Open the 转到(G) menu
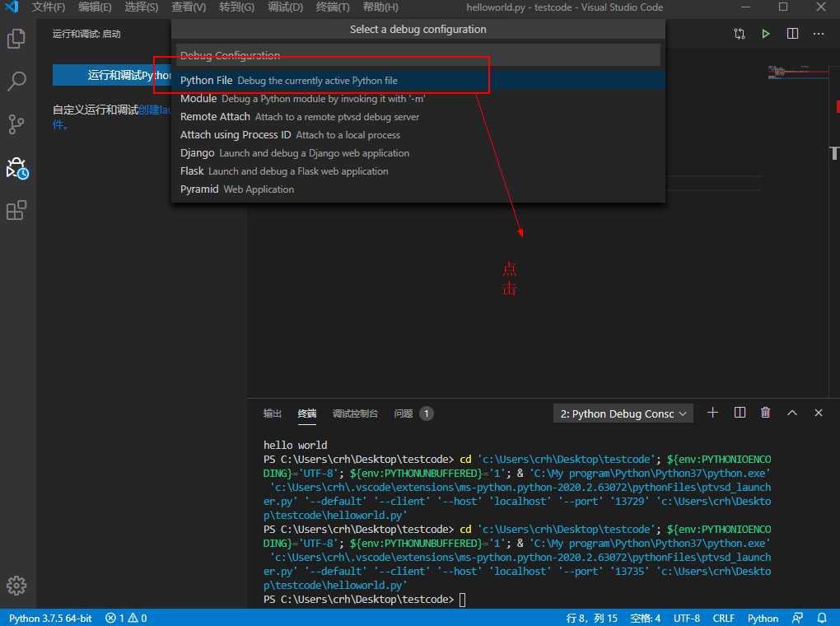 237,7
